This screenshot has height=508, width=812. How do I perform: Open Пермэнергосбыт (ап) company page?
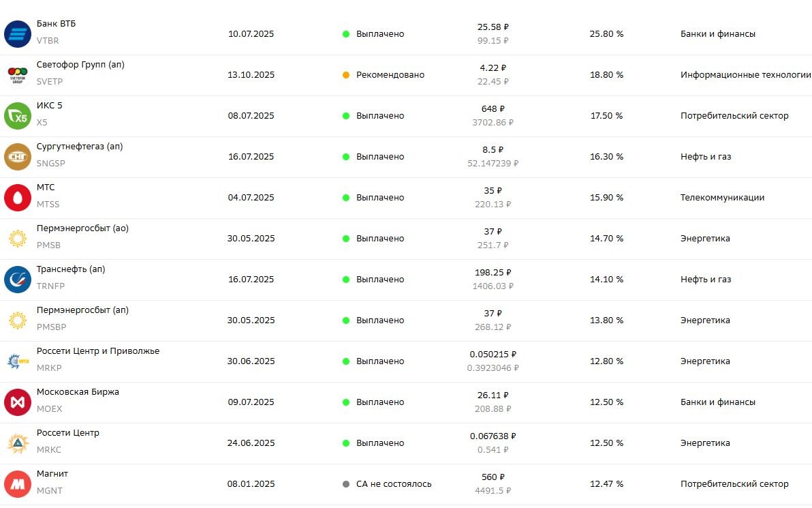(x=82, y=310)
